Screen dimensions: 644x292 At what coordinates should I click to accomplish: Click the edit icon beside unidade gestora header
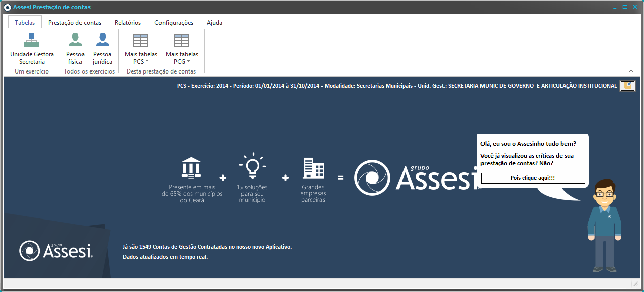click(627, 86)
